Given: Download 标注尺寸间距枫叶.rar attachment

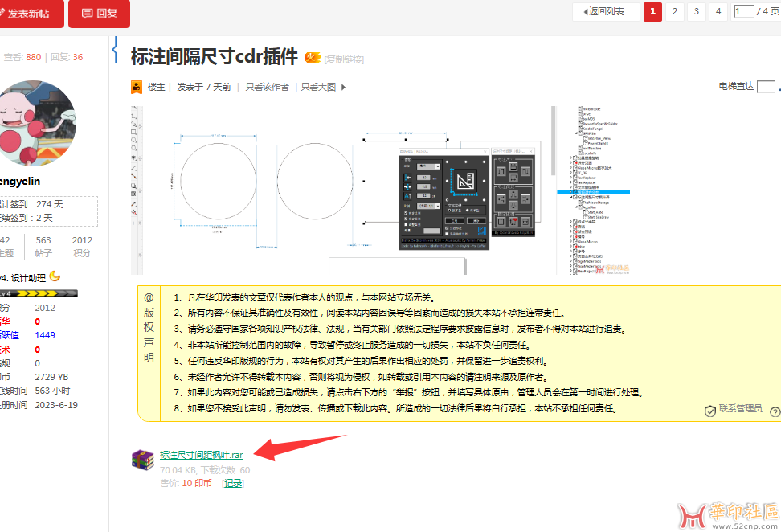Looking at the screenshot, I should (201, 455).
